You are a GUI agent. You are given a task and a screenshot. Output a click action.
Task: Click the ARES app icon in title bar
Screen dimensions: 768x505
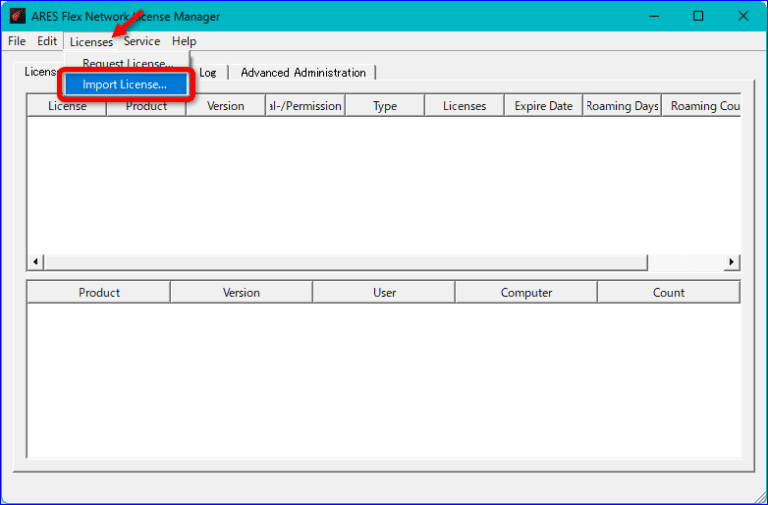[17, 17]
